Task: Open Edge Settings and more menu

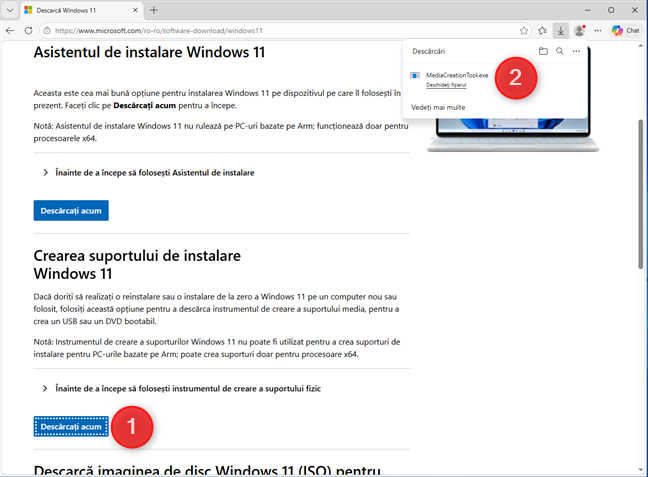Action: 598,31
